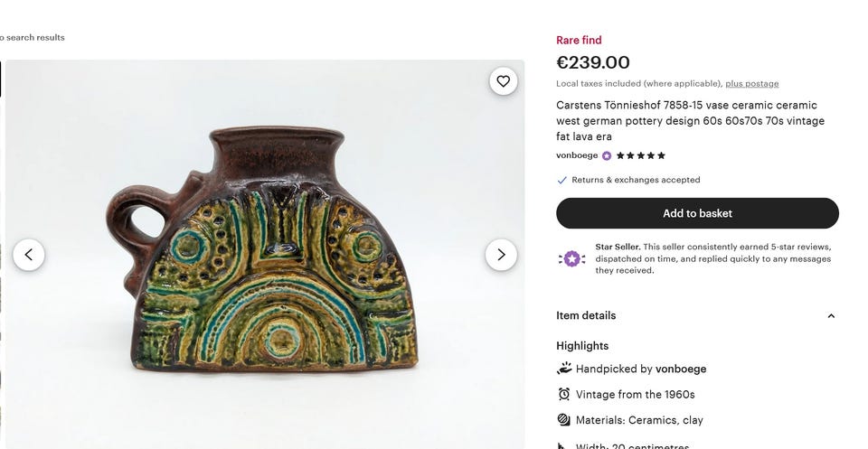Favourite the vase with the heart icon
The image size is (868, 449).
point(504,81)
